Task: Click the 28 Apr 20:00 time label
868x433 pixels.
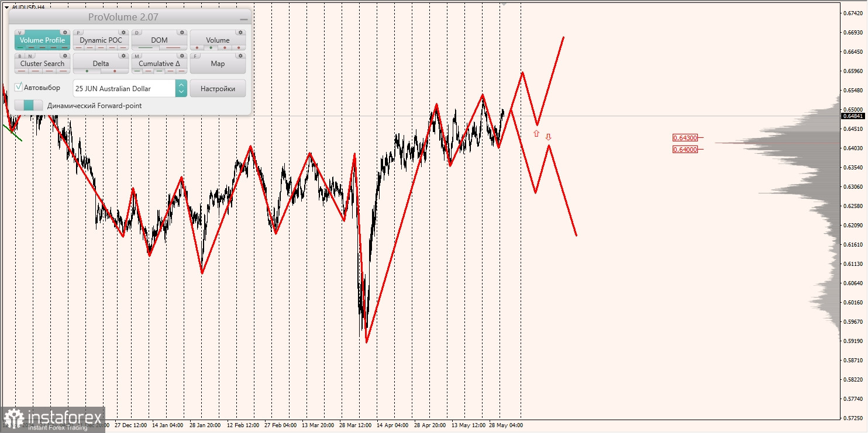Action: [430, 425]
